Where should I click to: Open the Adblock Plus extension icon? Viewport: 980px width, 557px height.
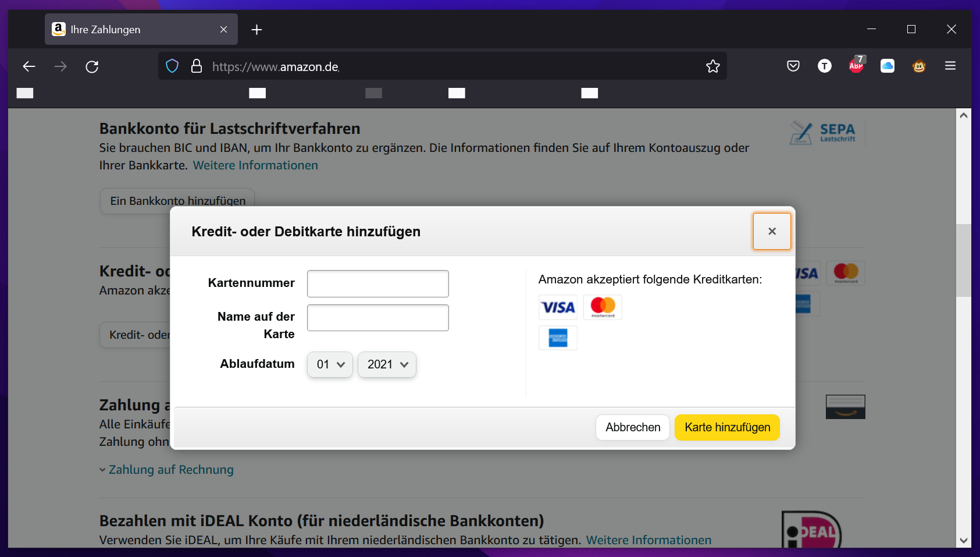(856, 66)
